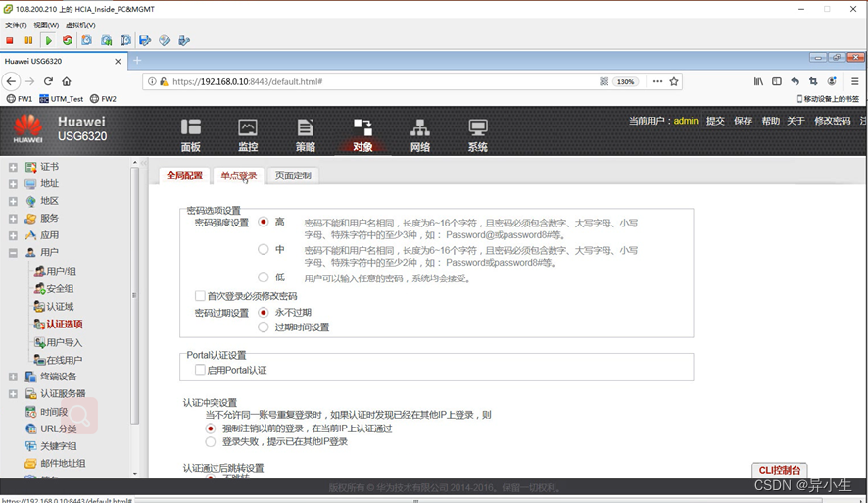Open the 系统 system section
The height and width of the screenshot is (503, 868).
point(478,134)
